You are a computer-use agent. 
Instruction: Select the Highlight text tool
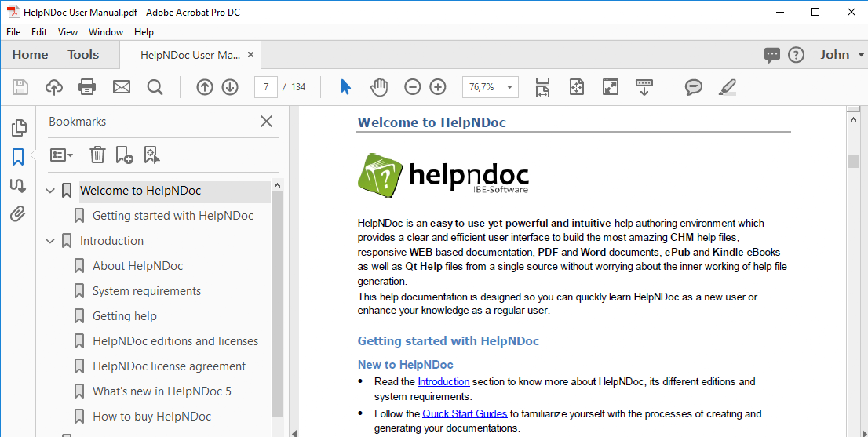(728, 87)
